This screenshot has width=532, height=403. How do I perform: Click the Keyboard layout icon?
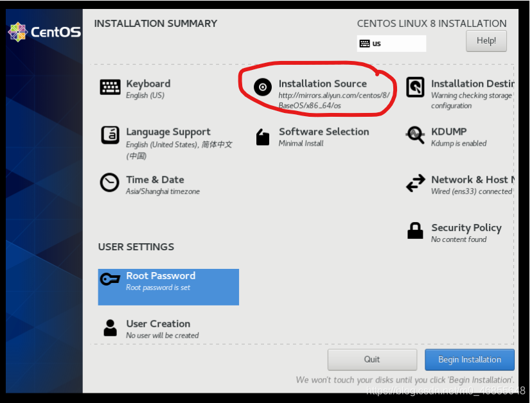(110, 87)
